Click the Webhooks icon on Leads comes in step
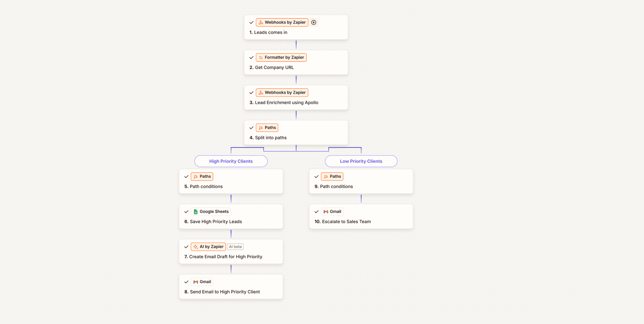The image size is (644, 324). [261, 22]
